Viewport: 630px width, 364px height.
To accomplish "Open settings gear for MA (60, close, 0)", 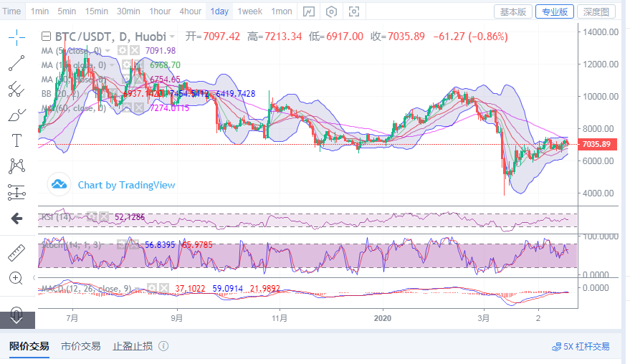I will [x=127, y=108].
